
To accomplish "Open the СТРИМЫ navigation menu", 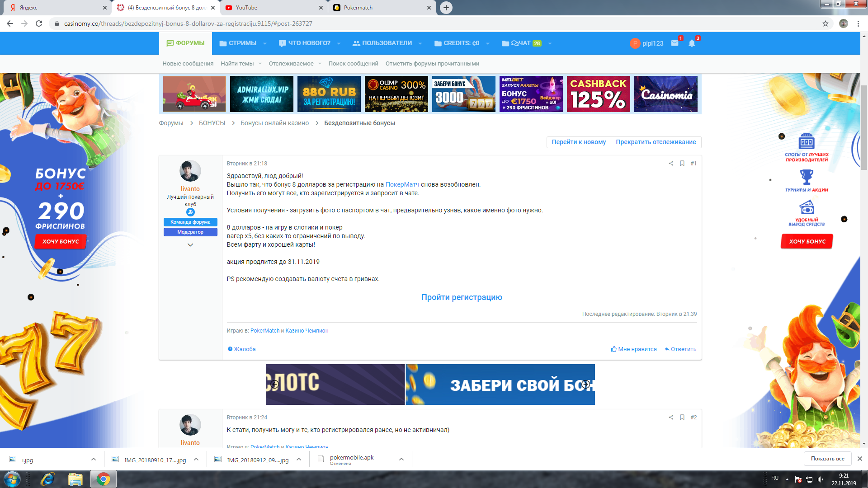I will pyautogui.click(x=242, y=43).
